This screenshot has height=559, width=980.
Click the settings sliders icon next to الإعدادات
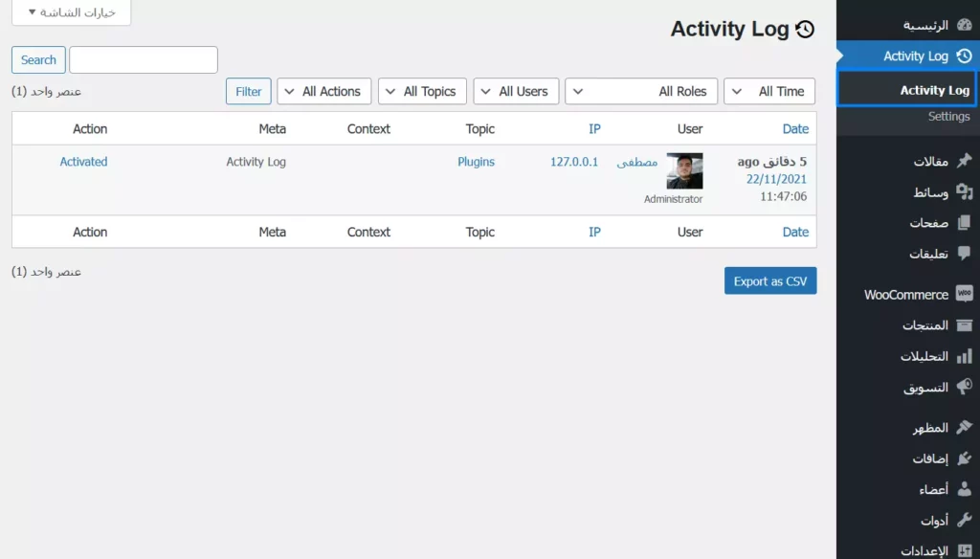[x=965, y=551]
